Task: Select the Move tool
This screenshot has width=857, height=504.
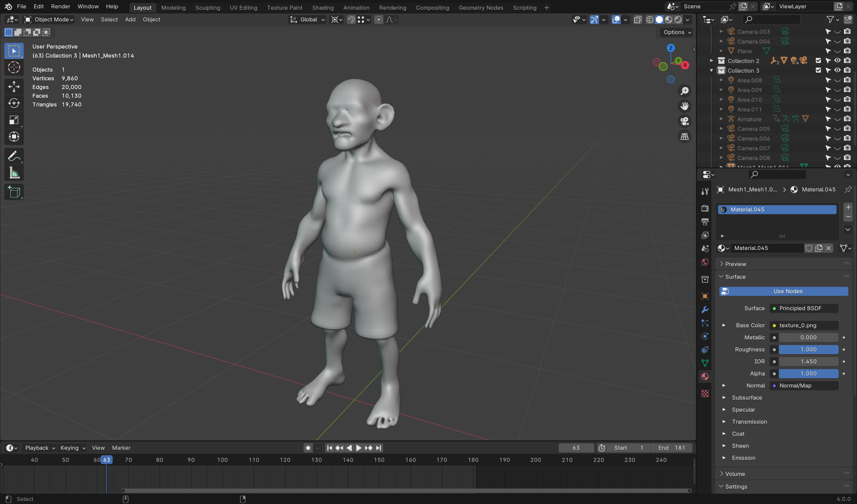Action: pyautogui.click(x=14, y=86)
